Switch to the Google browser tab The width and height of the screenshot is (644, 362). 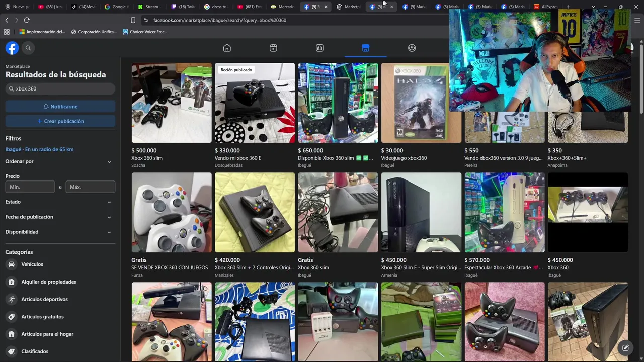[117, 7]
